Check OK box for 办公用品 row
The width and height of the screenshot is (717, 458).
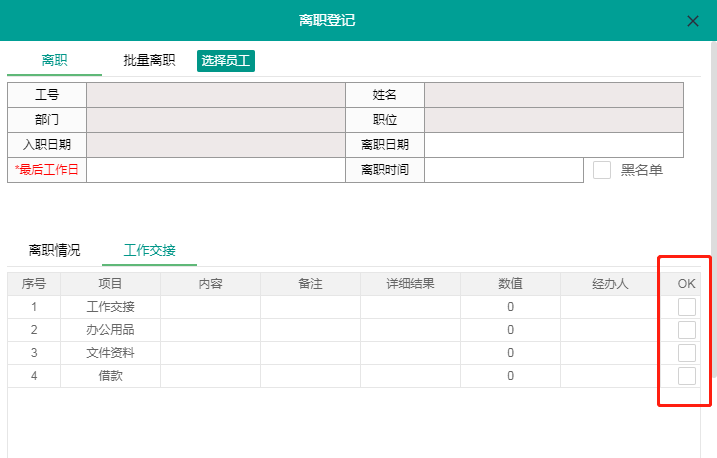point(687,330)
